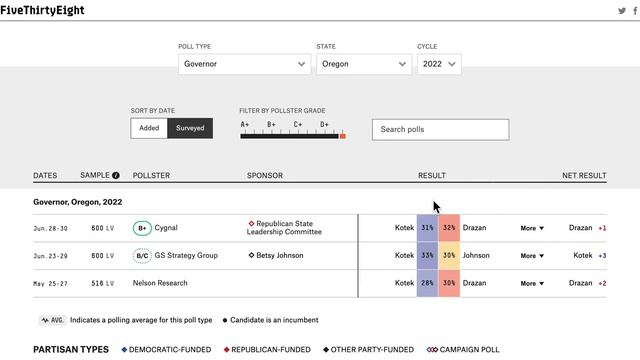The image size is (640, 360).
Task: Click the diamond icon beside Betsy Johnson
Action: pos(251,255)
